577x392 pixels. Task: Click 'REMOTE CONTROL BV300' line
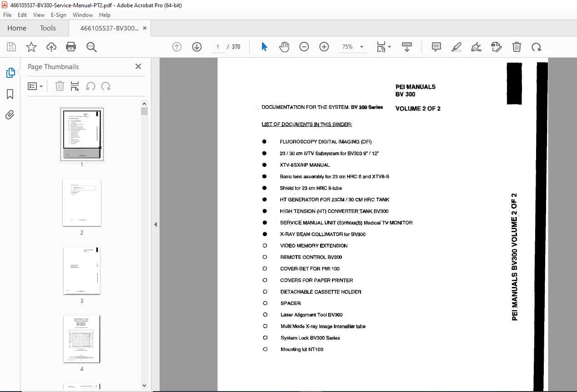pyautogui.click(x=311, y=257)
